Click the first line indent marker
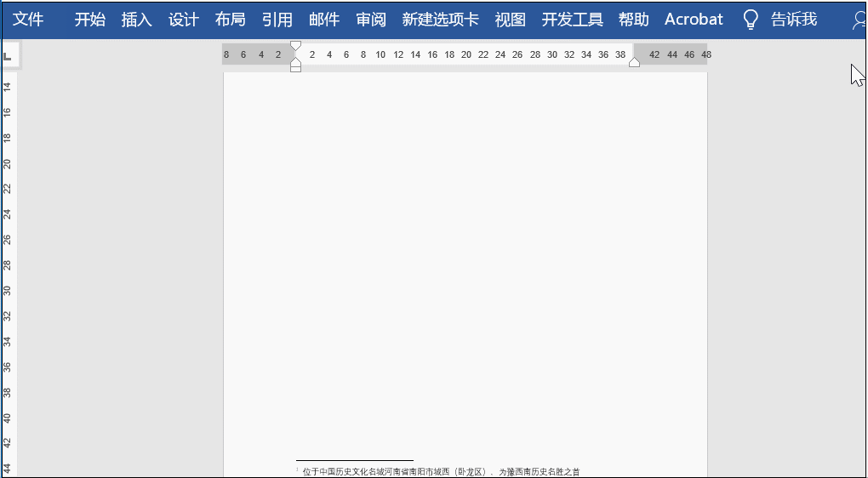The image size is (868, 478). 295,46
